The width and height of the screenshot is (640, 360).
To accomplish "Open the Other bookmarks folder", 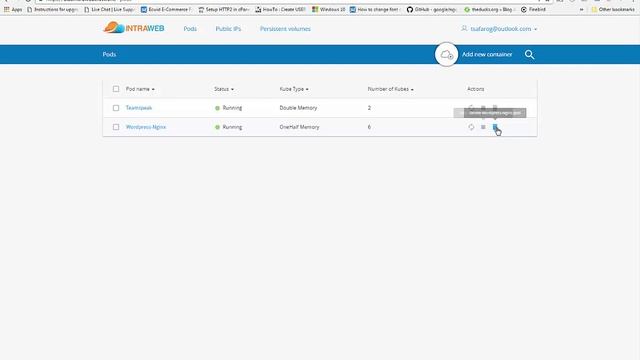I will [x=613, y=9].
